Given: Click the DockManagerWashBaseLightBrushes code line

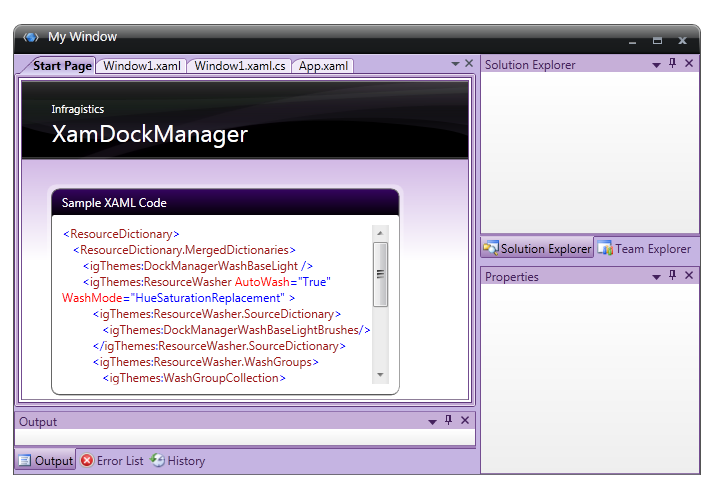Looking at the screenshot, I should (237, 330).
